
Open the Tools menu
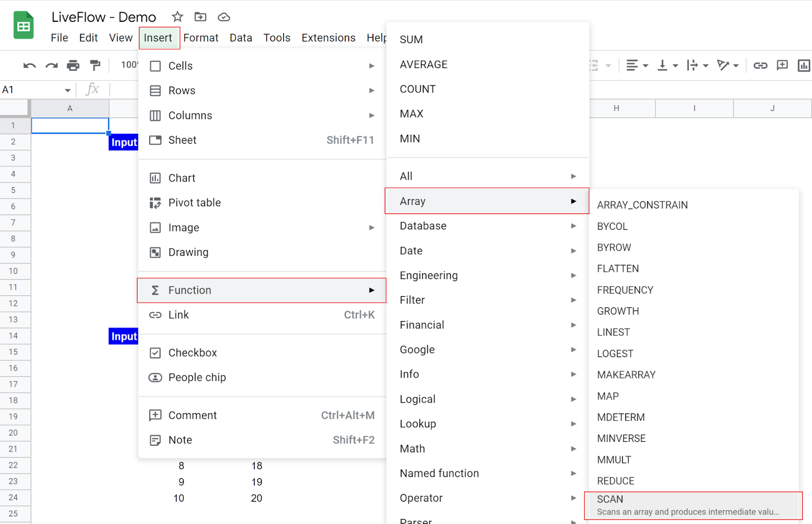pyautogui.click(x=277, y=38)
